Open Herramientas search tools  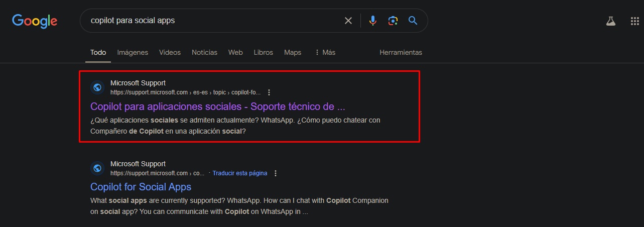point(401,52)
